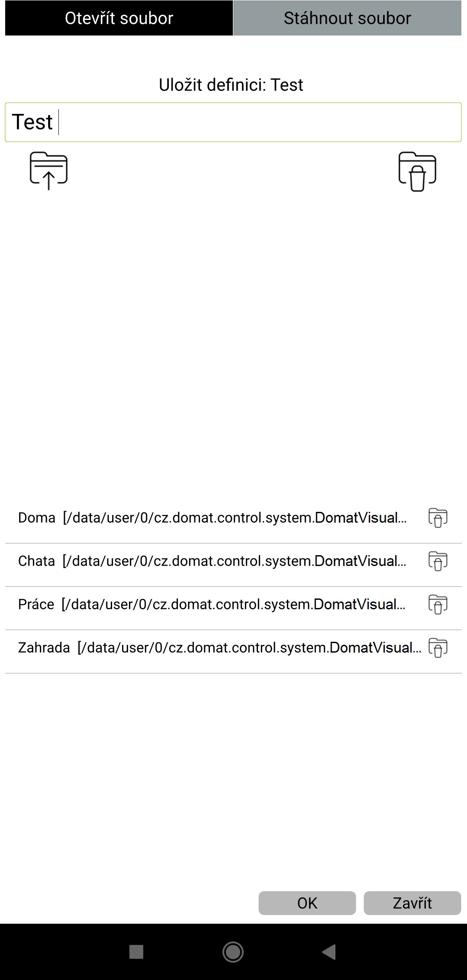Click the folder upload icon
This screenshot has width=467, height=980.
tap(48, 171)
